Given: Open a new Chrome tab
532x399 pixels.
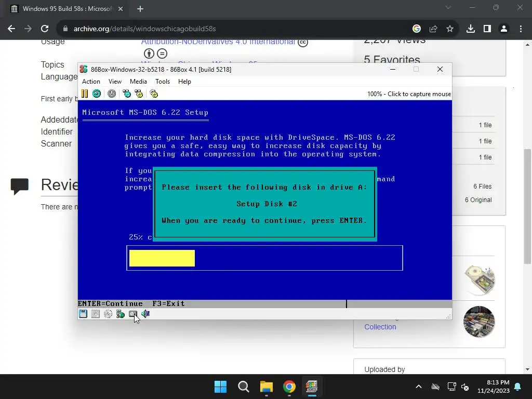Looking at the screenshot, I should [140, 9].
